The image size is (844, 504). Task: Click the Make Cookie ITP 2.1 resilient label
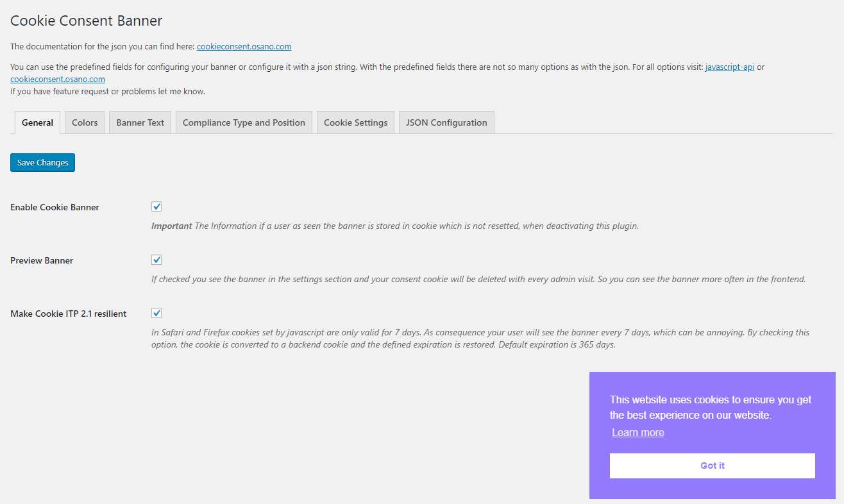(69, 314)
